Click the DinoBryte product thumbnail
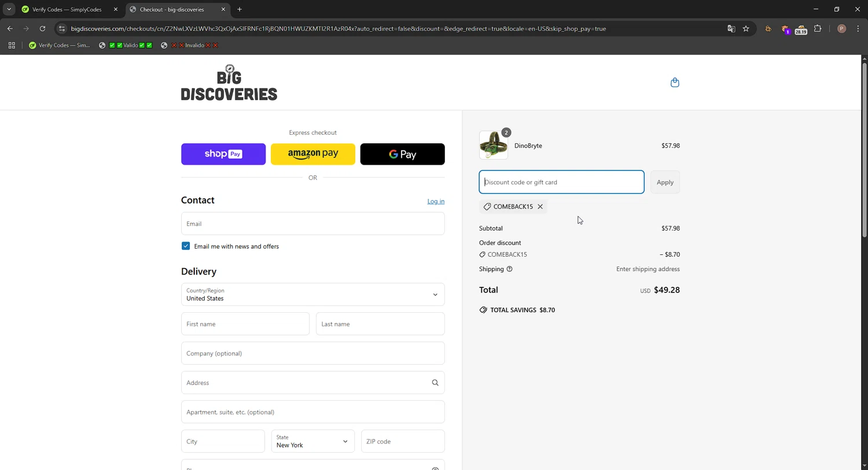 pyautogui.click(x=493, y=145)
